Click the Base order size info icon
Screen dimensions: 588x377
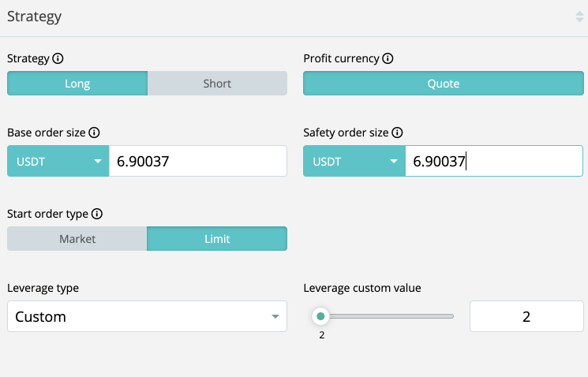[94, 133]
